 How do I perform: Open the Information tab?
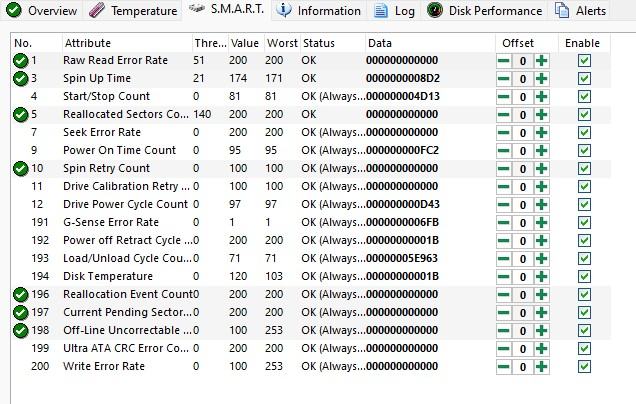pos(318,11)
